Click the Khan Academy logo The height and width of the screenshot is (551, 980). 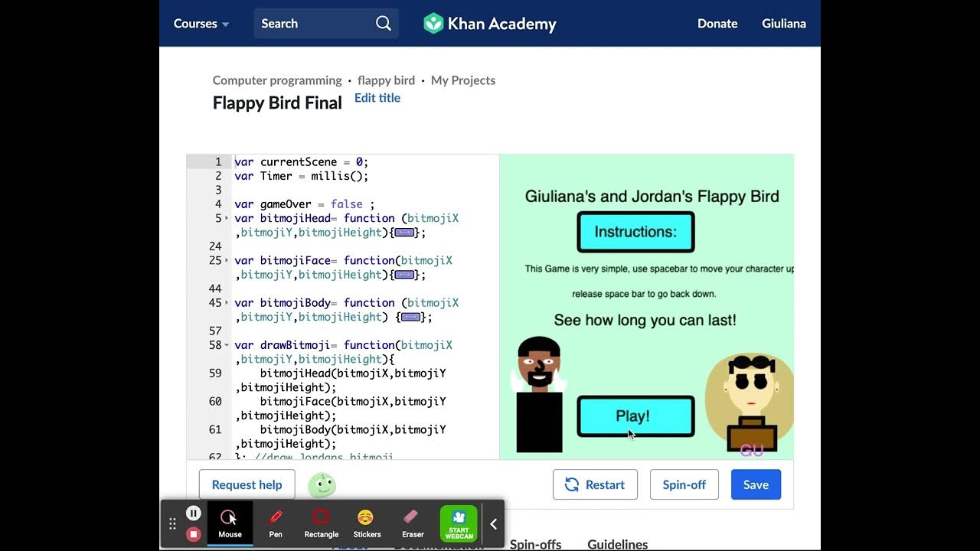pyautogui.click(x=490, y=24)
